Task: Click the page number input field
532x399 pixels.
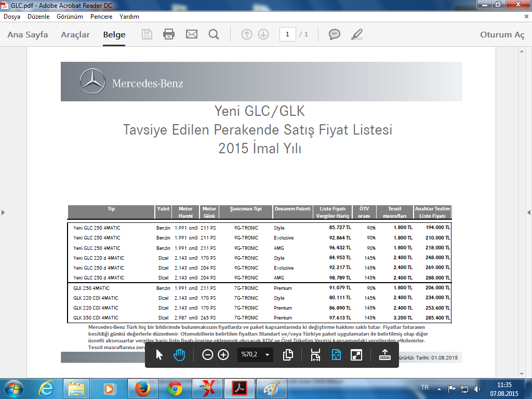Action: coord(287,34)
